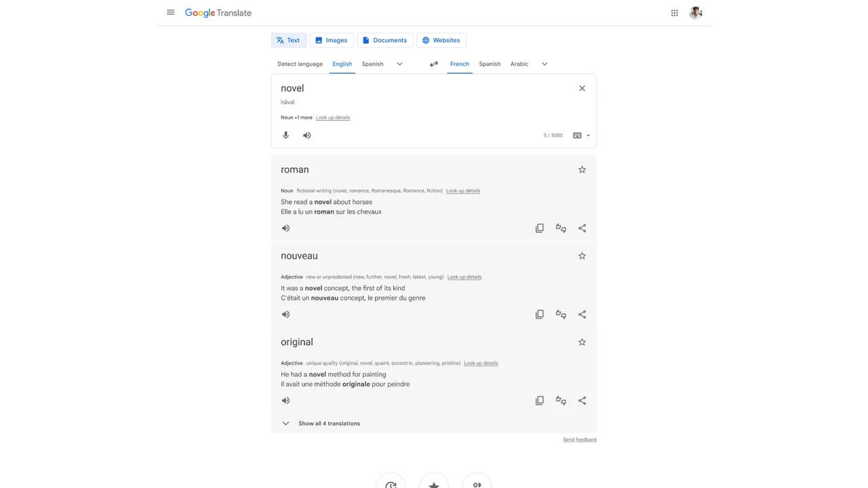
Task: Star the nouveau translation
Action: coord(582,256)
